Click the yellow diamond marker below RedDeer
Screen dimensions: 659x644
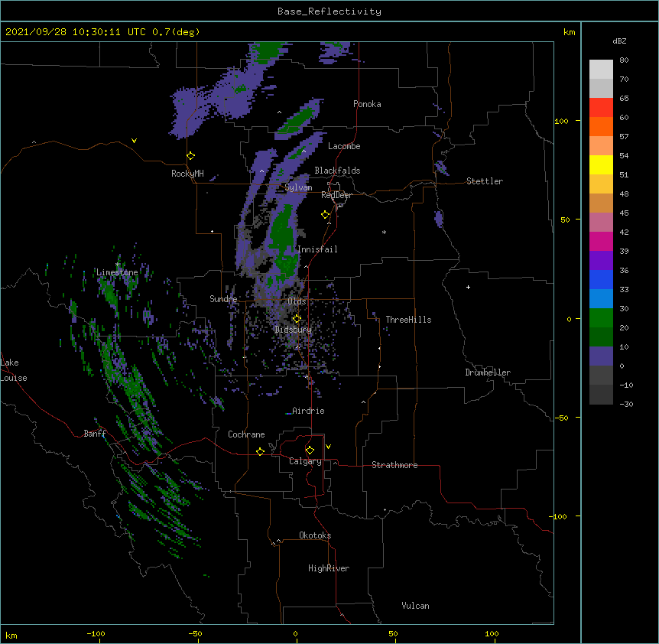pos(326,215)
